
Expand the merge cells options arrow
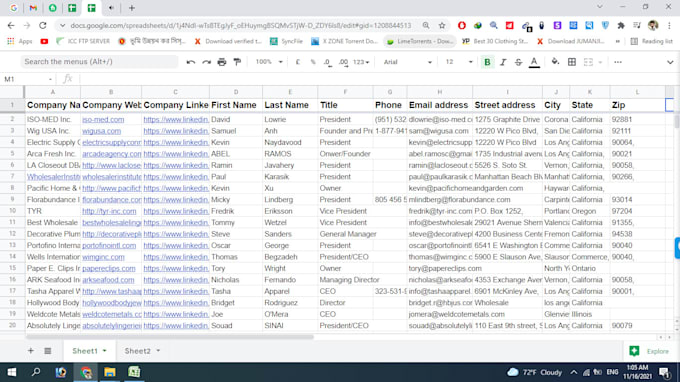pos(600,62)
